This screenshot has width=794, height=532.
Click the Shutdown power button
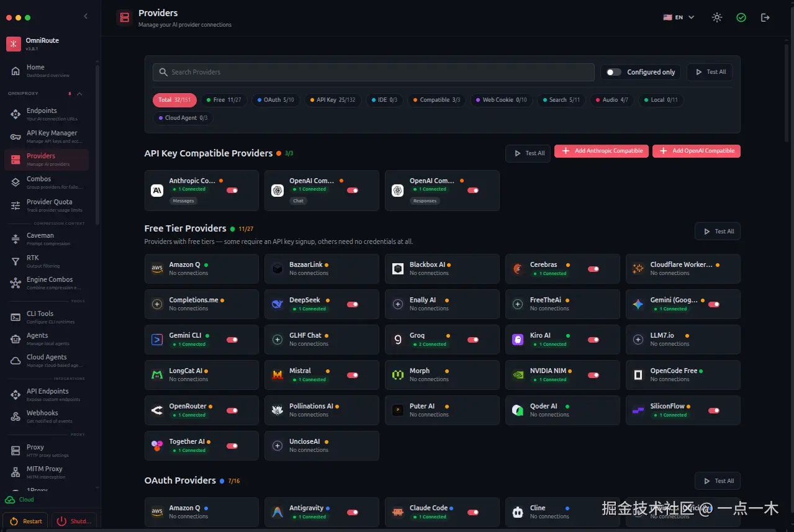(74, 521)
